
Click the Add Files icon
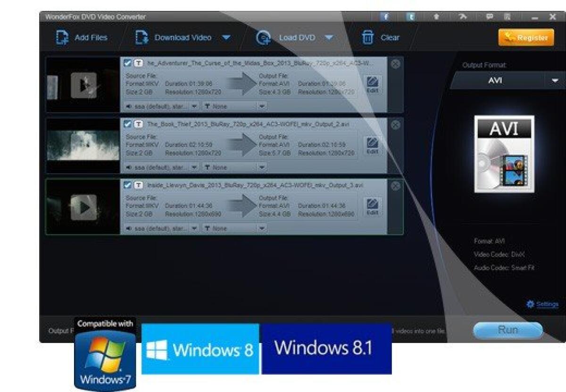(x=61, y=37)
